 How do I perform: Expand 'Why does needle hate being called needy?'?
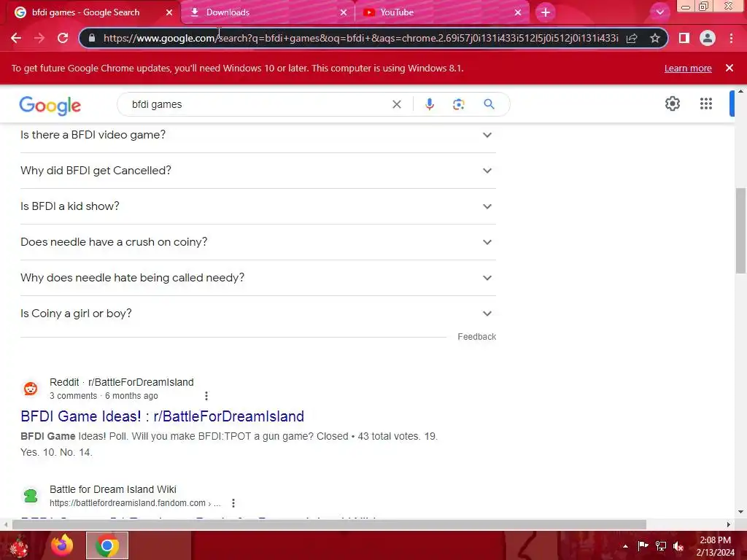[x=258, y=278]
